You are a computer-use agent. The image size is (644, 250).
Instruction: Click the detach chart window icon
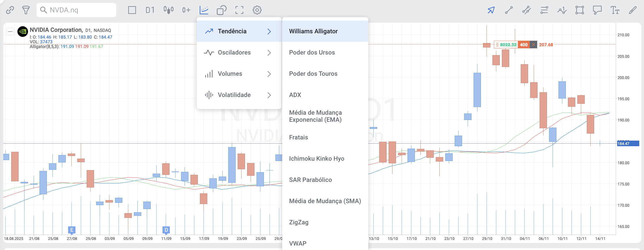pyautogui.click(x=221, y=10)
